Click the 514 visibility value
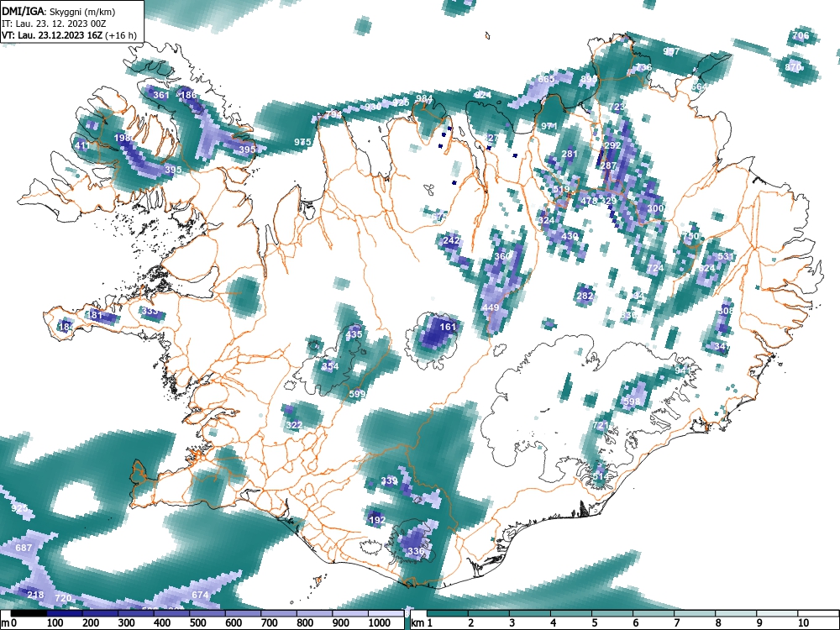This screenshot has height=630, width=840. [600, 476]
